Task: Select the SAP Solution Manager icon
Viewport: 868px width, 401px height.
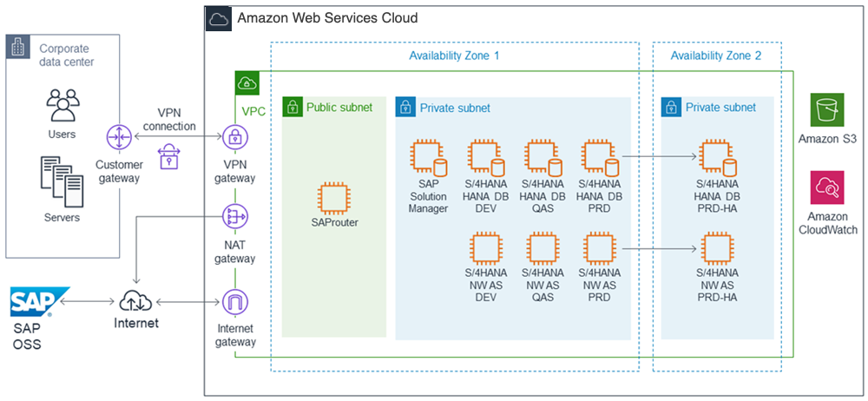Action: pyautogui.click(x=428, y=157)
